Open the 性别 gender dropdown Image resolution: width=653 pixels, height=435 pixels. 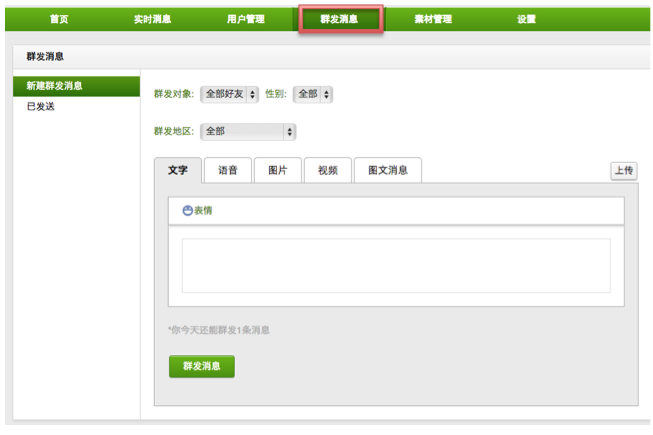312,94
